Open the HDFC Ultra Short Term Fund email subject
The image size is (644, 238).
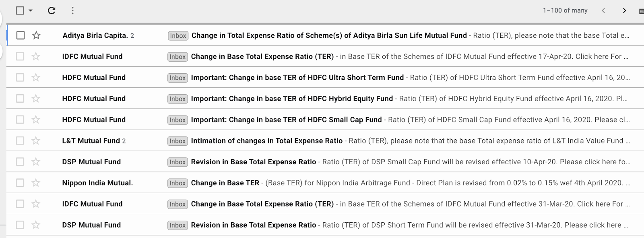pyautogui.click(x=297, y=77)
